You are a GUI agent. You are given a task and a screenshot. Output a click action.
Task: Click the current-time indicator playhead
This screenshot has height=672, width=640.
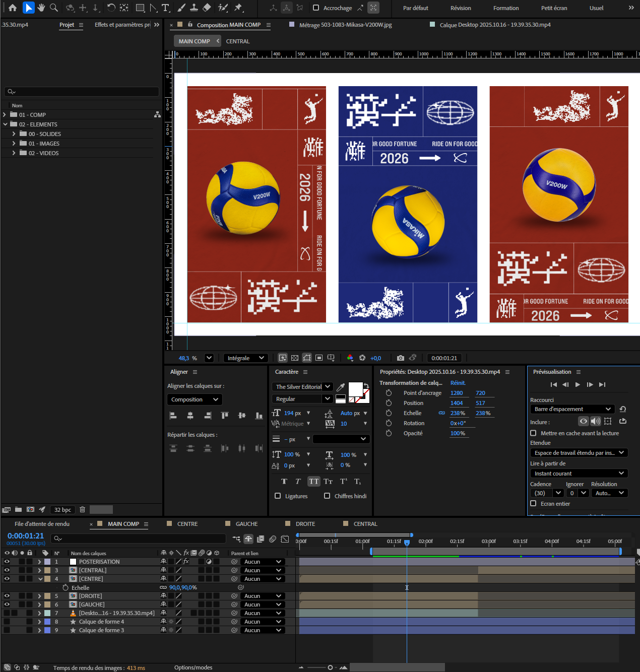coord(407,543)
